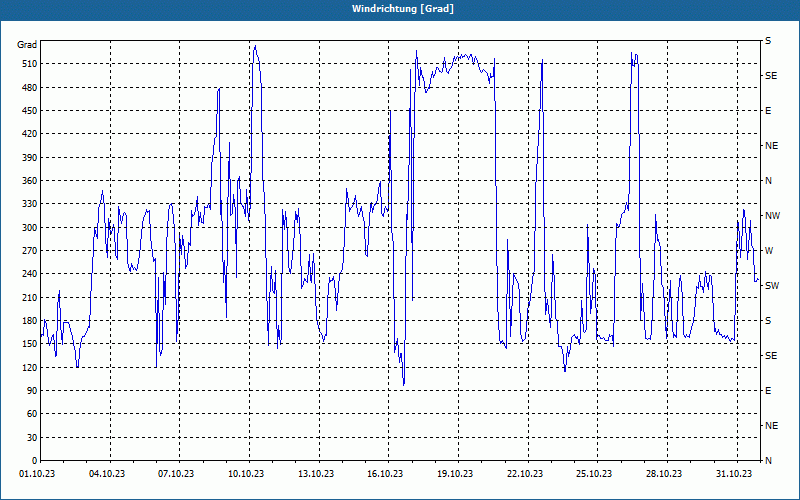Select the 450 y-axis value
Image resolution: width=800 pixels, height=500 pixels.
29,111
